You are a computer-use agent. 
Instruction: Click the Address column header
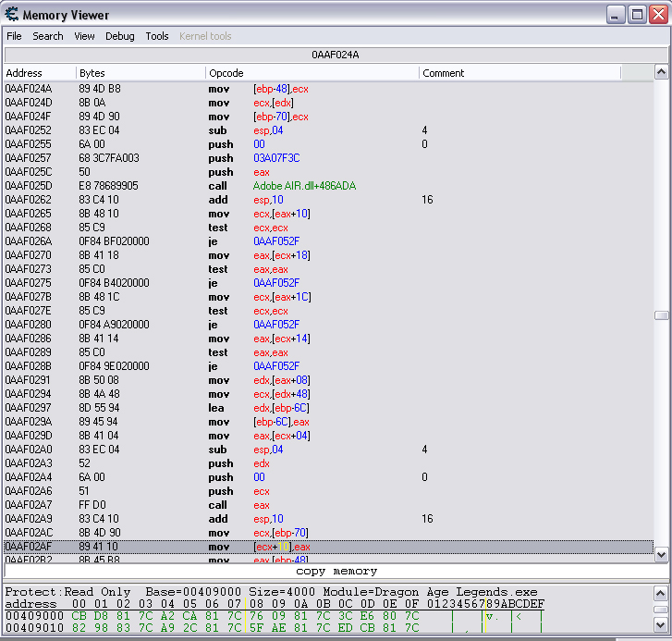[39, 73]
